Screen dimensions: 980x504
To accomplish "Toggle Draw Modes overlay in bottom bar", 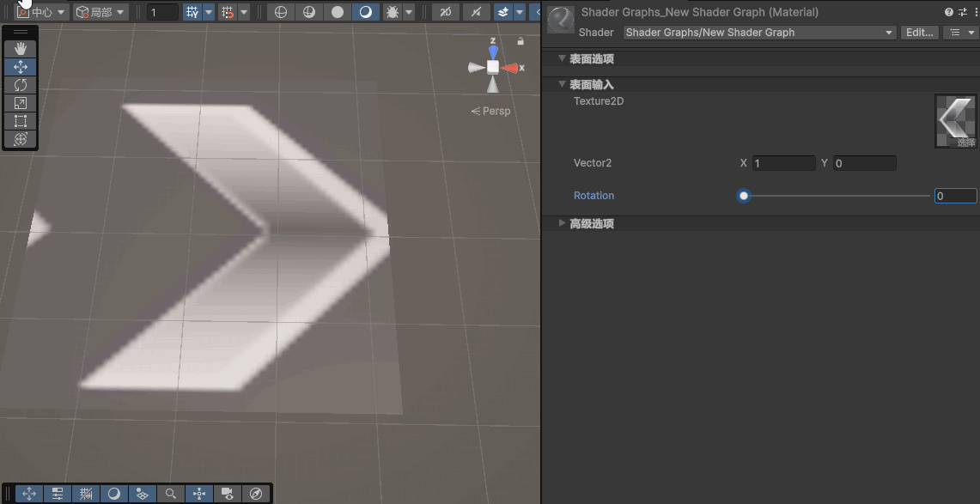I will coord(113,494).
